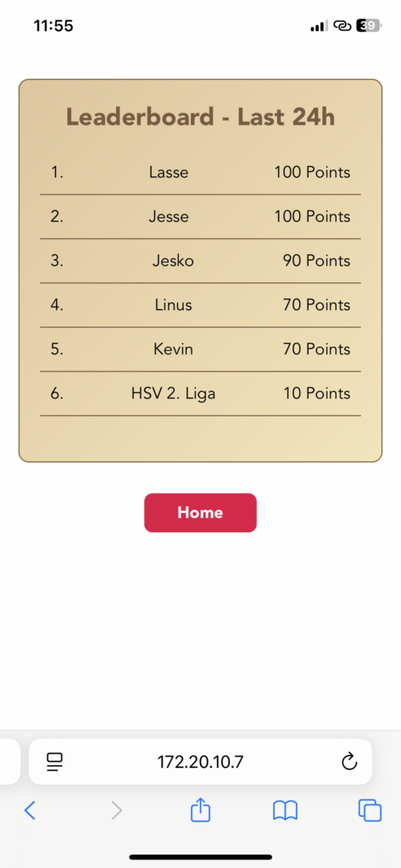Show open tabs via tabs icon
The height and width of the screenshot is (868, 401).
coord(370,811)
